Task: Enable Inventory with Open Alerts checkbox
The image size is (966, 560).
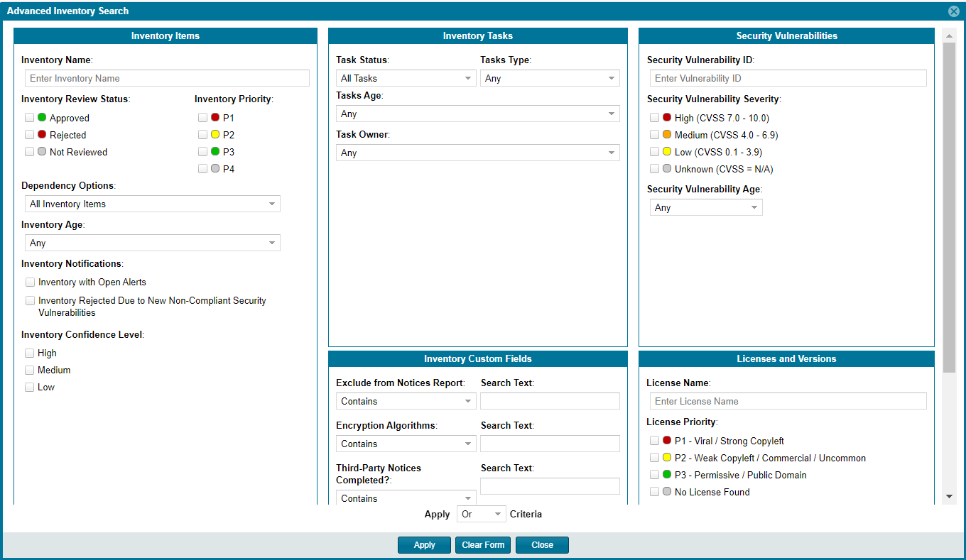Action: pyautogui.click(x=30, y=282)
